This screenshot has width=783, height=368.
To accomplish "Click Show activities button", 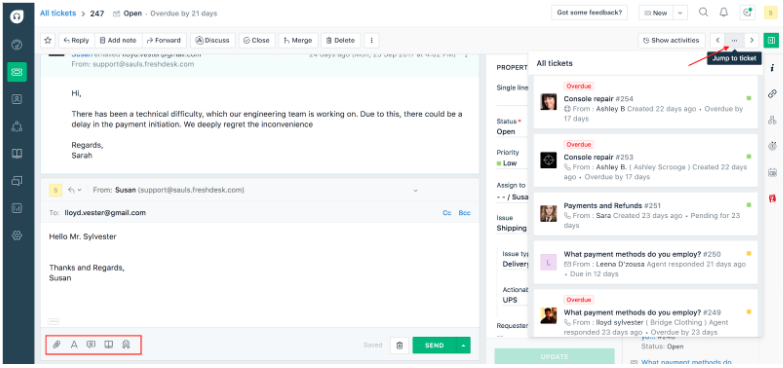I will pyautogui.click(x=671, y=40).
